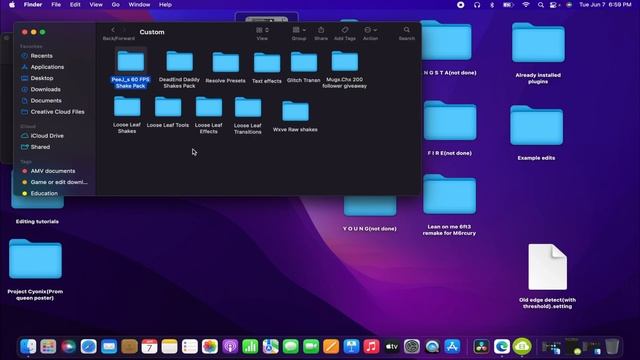Open the Go menu
This screenshot has width=640, height=360.
[116, 5]
